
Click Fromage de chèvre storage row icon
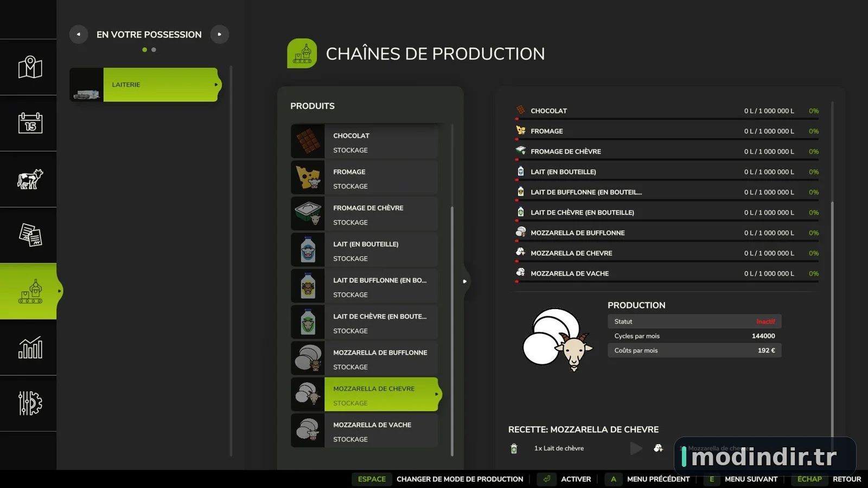[521, 151]
